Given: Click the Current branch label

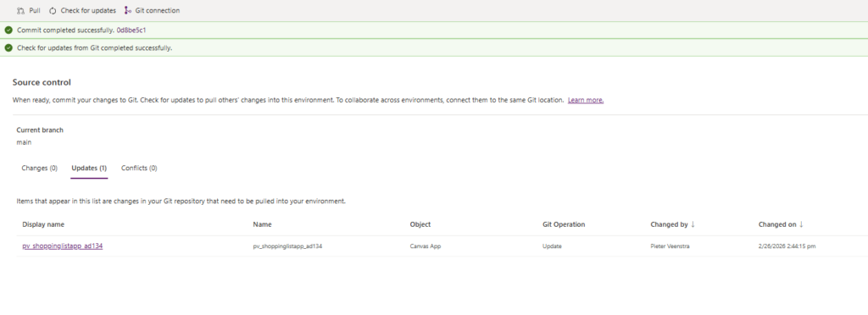Looking at the screenshot, I should 40,130.
